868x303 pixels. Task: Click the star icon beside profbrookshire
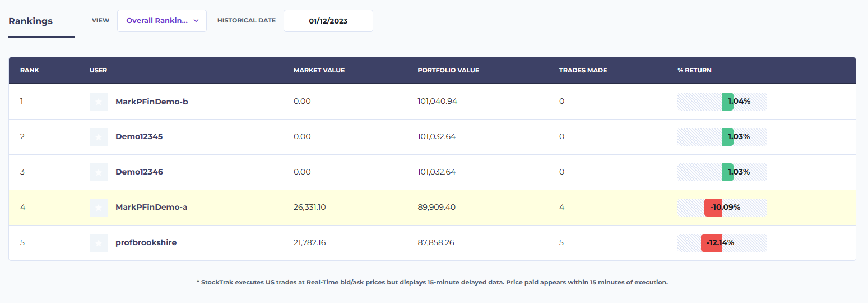(99, 243)
